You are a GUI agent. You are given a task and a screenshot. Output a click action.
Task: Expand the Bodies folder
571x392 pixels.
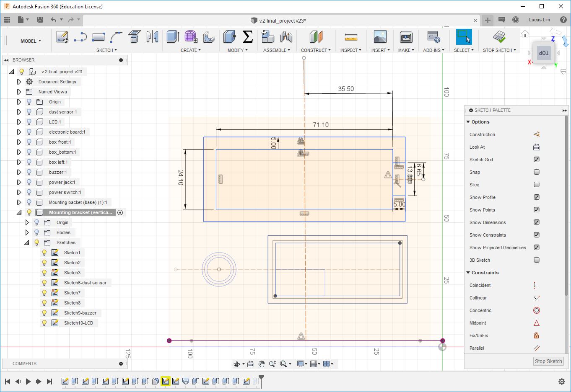coord(26,232)
